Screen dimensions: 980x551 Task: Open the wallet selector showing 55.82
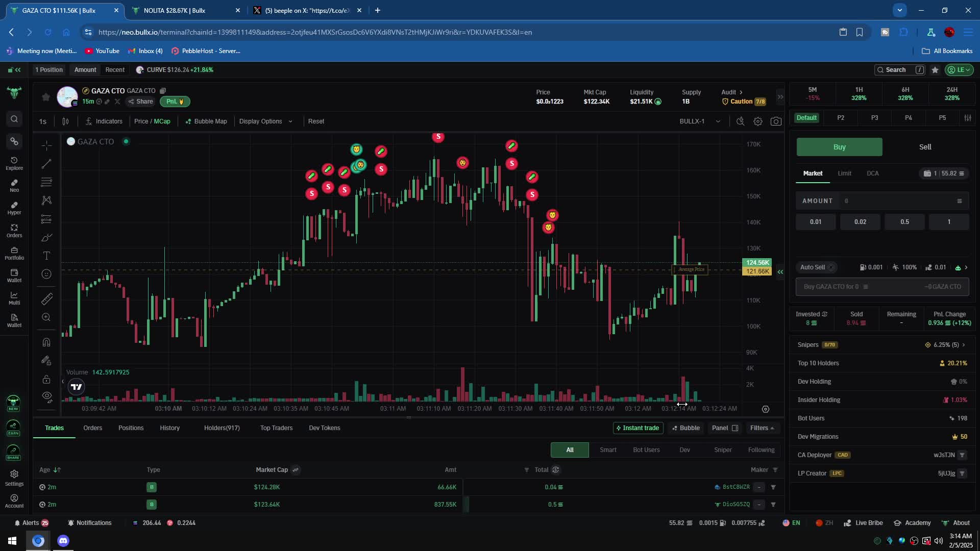(944, 173)
